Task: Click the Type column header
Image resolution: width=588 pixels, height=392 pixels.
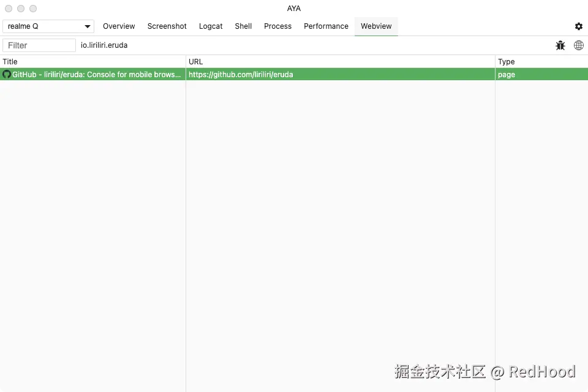Action: click(541, 61)
